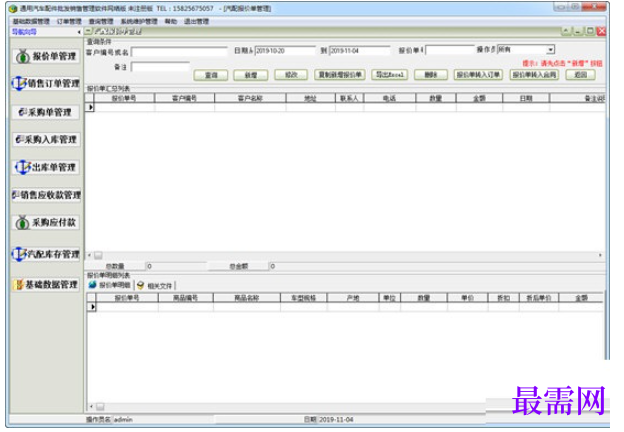Sort summary list by 客户名称 column

point(250,98)
